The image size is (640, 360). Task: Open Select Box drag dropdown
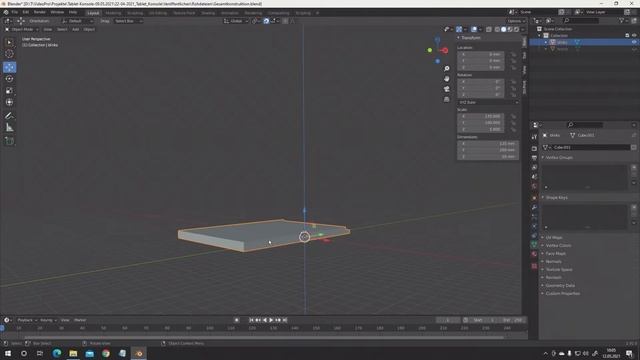tap(128, 21)
